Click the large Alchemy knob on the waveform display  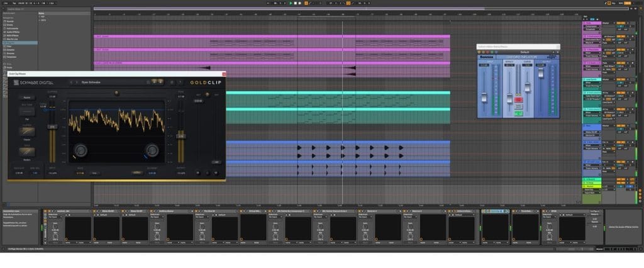pos(152,150)
